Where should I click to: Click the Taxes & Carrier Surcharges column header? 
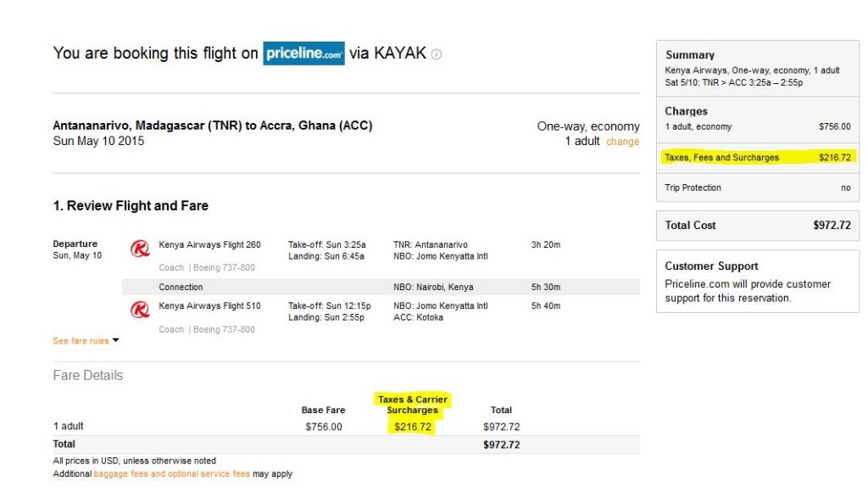[x=413, y=405]
